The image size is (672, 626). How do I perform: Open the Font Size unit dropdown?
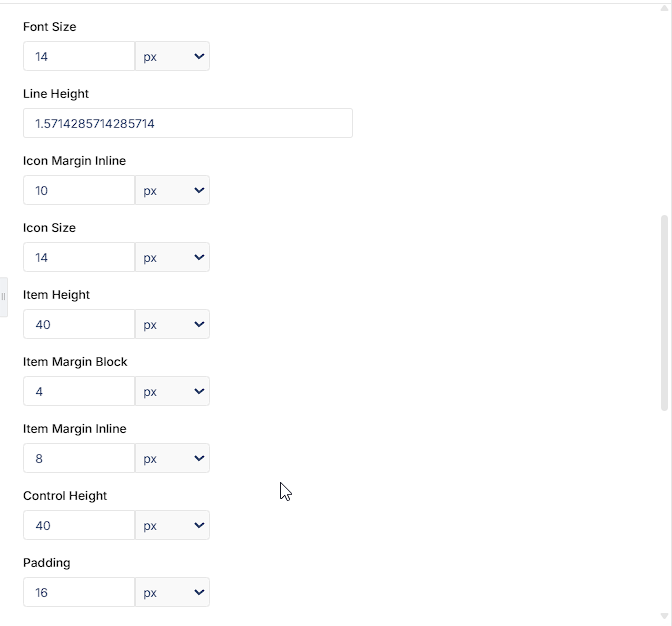(172, 56)
